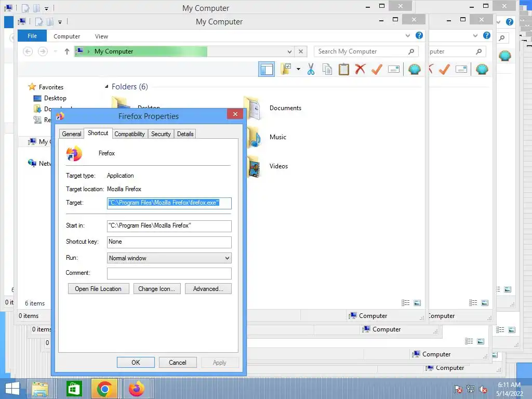Click the search magnifier icon

(x=411, y=51)
